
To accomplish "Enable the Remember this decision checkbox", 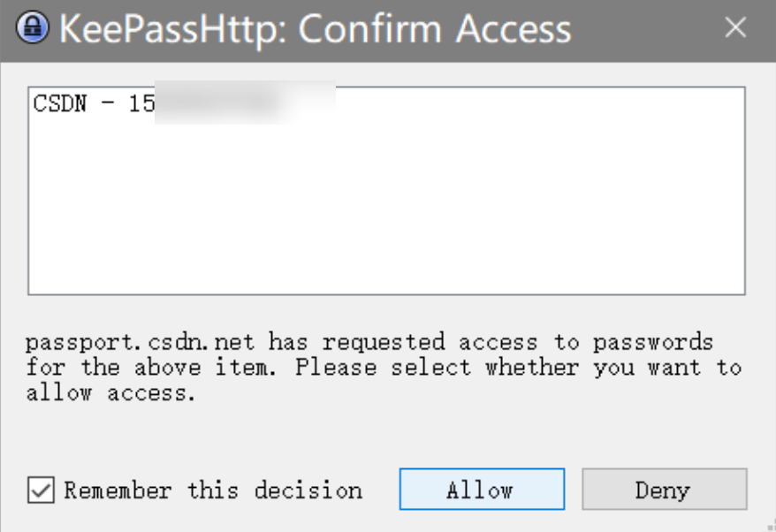I will pos(39,490).
